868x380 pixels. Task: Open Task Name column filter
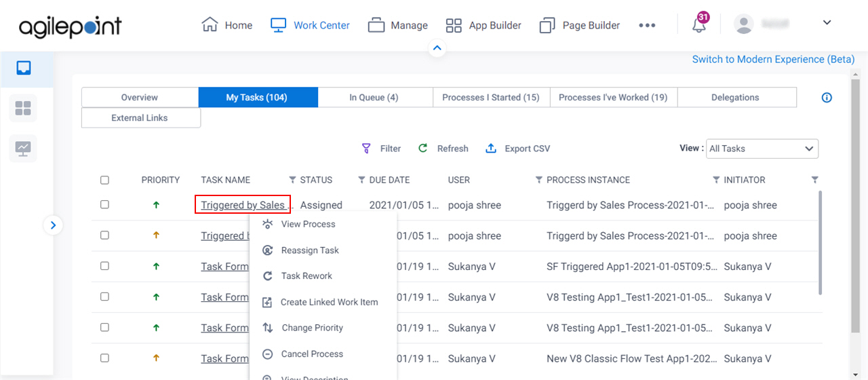292,180
